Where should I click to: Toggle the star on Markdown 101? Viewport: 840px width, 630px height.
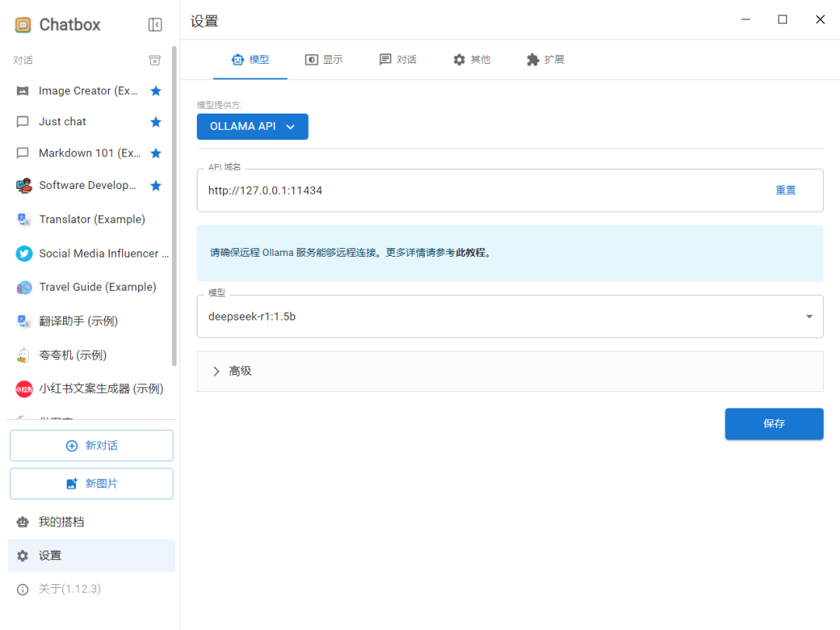(156, 153)
